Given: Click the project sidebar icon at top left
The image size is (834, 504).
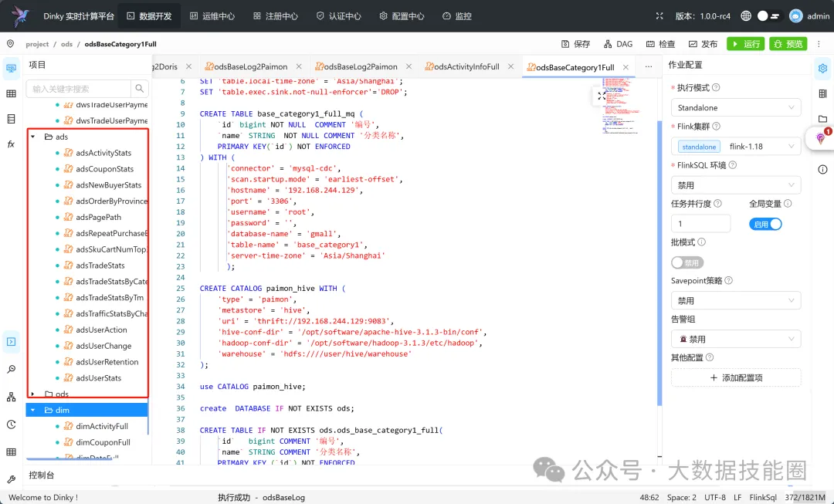Looking at the screenshot, I should (11, 68).
